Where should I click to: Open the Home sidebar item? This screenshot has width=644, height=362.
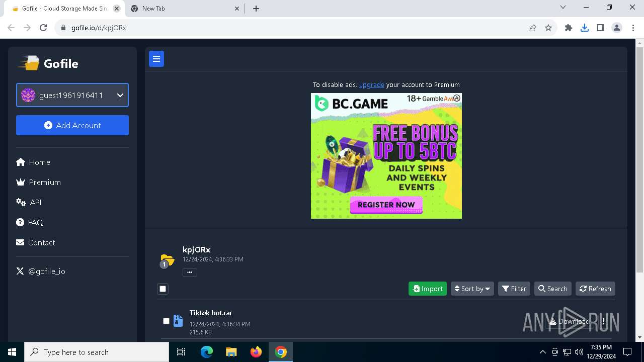[x=33, y=162]
